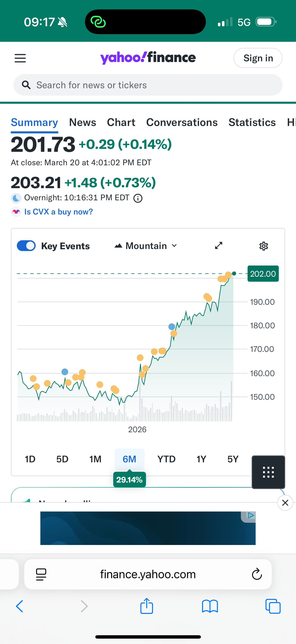Viewport: 296px width, 644px height.
Task: Open the hamburger navigation menu
Action: pos(20,58)
